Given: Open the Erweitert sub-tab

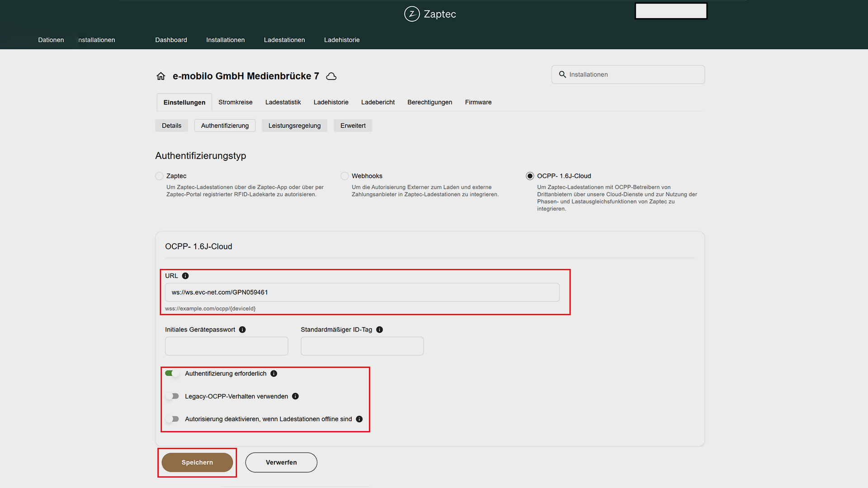Looking at the screenshot, I should (x=353, y=126).
